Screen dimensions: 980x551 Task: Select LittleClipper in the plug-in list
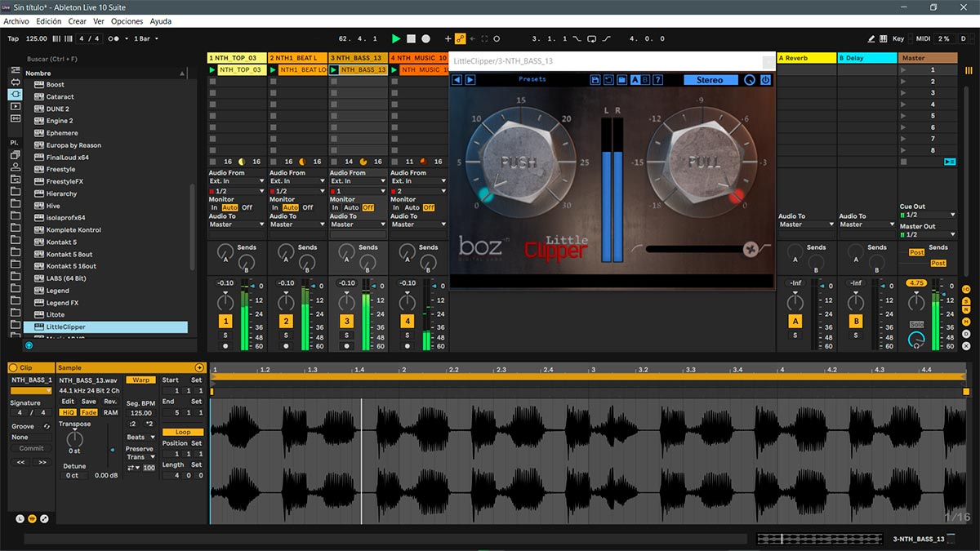[106, 327]
